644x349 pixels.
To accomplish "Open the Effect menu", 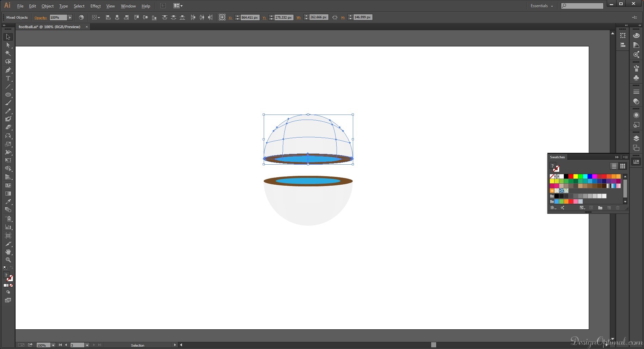I will [96, 6].
